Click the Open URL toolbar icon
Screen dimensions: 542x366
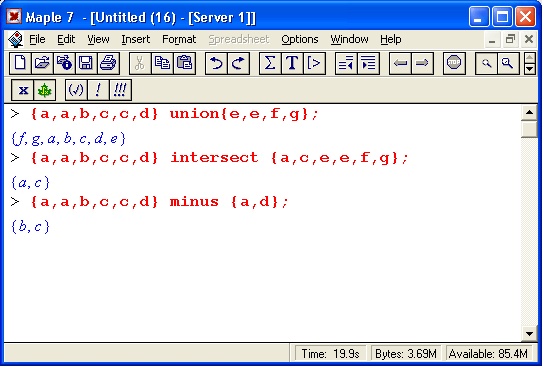click(x=64, y=63)
